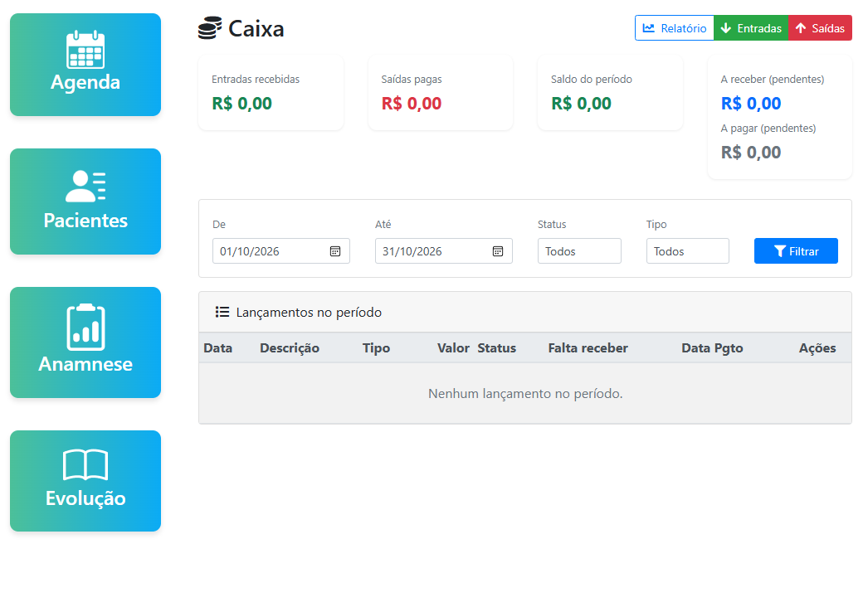Viewport: 868px width, 607px height.
Task: Open the Evolução book tile
Action: click(x=85, y=481)
